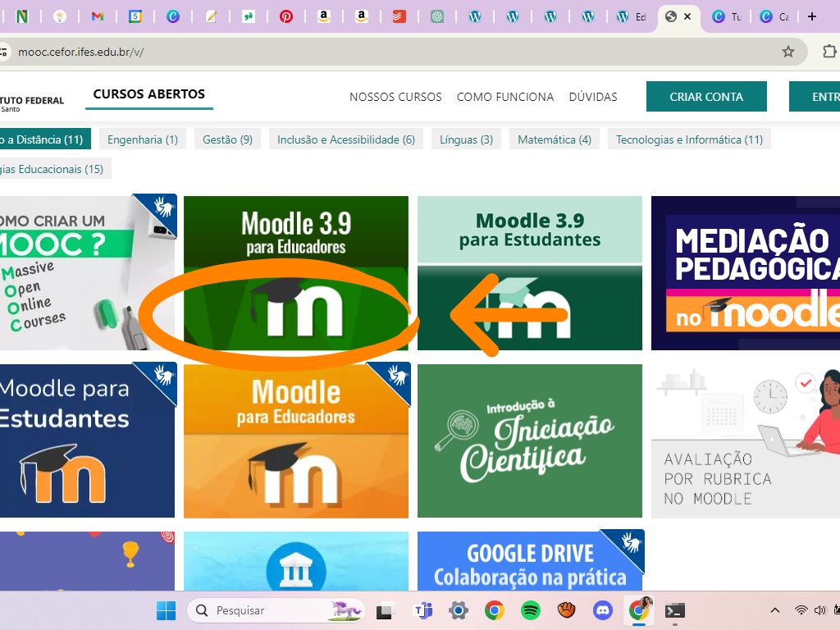This screenshot has width=840, height=630.
Task: Filter by Inclusão e Acessibilidade (6)
Action: (346, 139)
